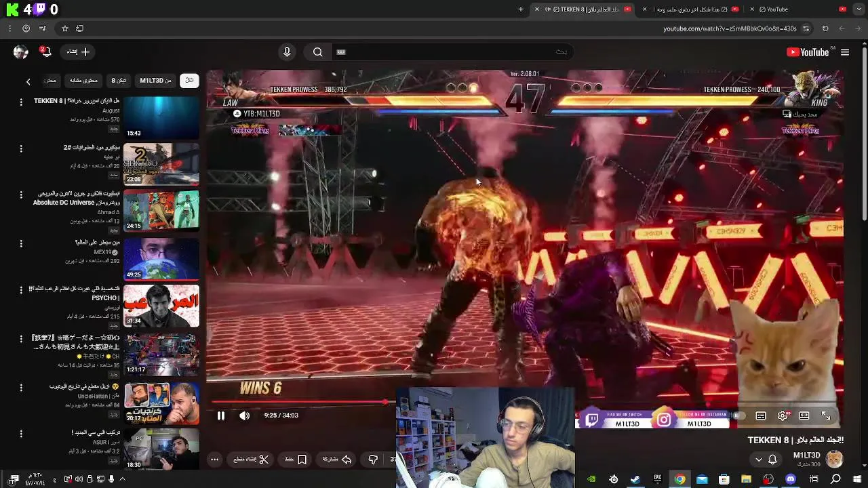The width and height of the screenshot is (868, 488).
Task: Mute the video using the speaker icon
Action: pos(245,415)
